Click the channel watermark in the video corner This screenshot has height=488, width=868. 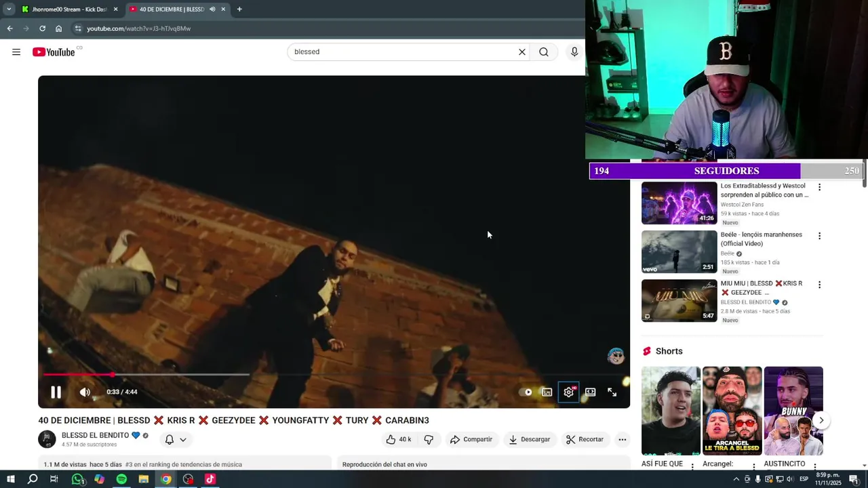coord(616,356)
